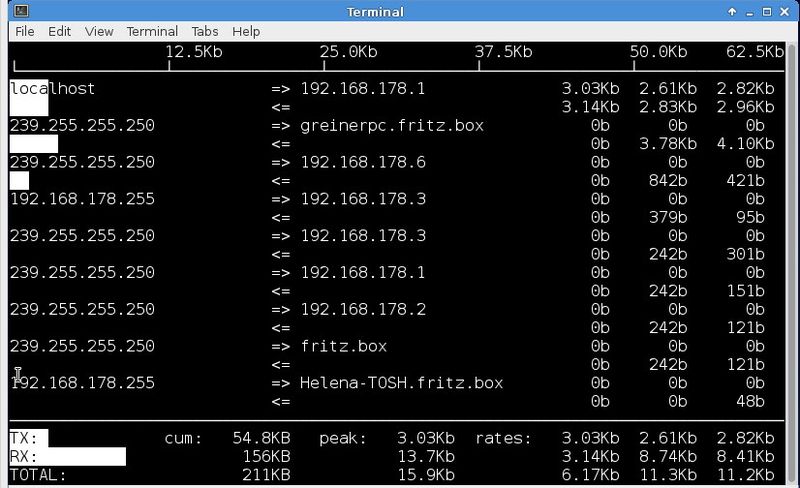Click the peak: label
The image size is (800, 488).
tap(343, 438)
